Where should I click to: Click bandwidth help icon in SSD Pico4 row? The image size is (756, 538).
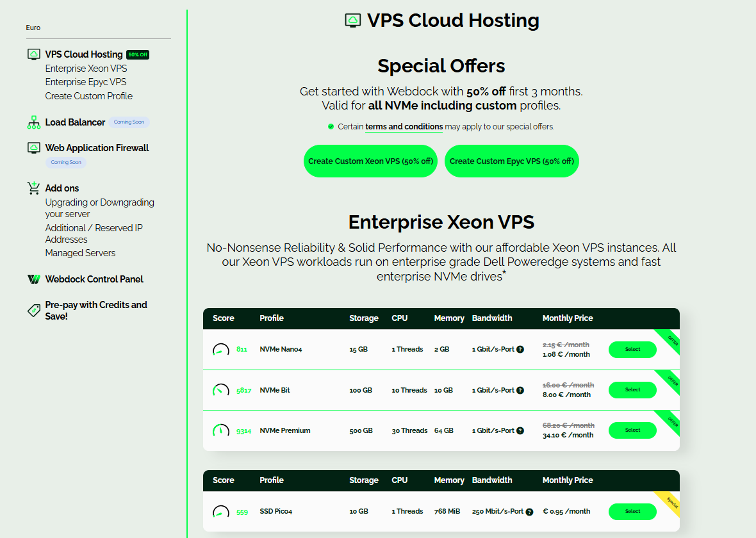click(x=529, y=512)
